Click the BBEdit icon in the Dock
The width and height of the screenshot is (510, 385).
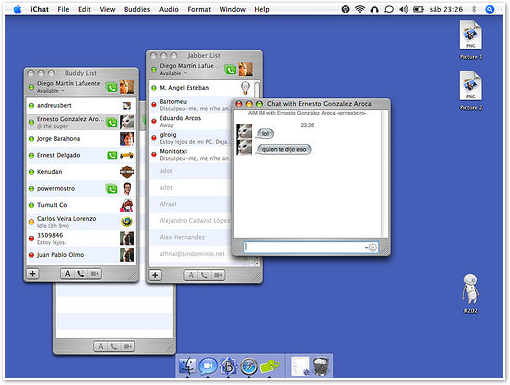coord(229,366)
